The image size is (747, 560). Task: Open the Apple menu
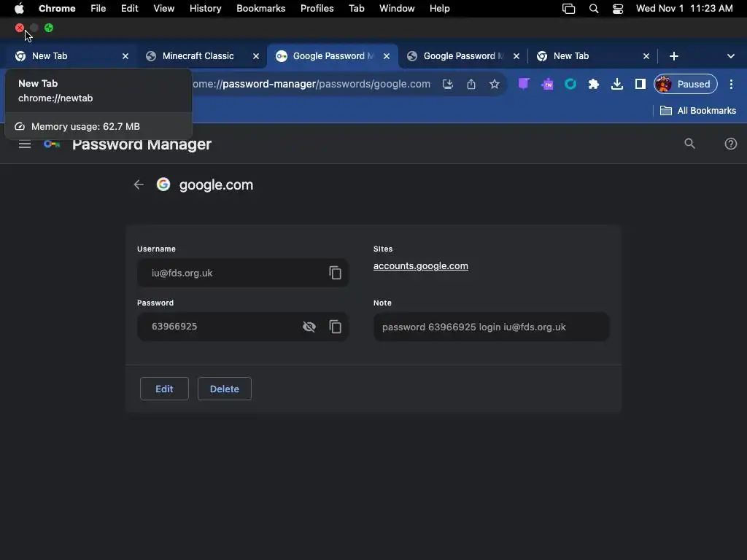coord(19,9)
